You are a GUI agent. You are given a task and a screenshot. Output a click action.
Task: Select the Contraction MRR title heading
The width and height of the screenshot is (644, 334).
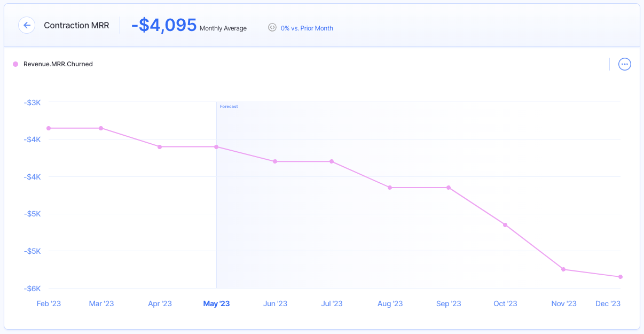(x=76, y=25)
